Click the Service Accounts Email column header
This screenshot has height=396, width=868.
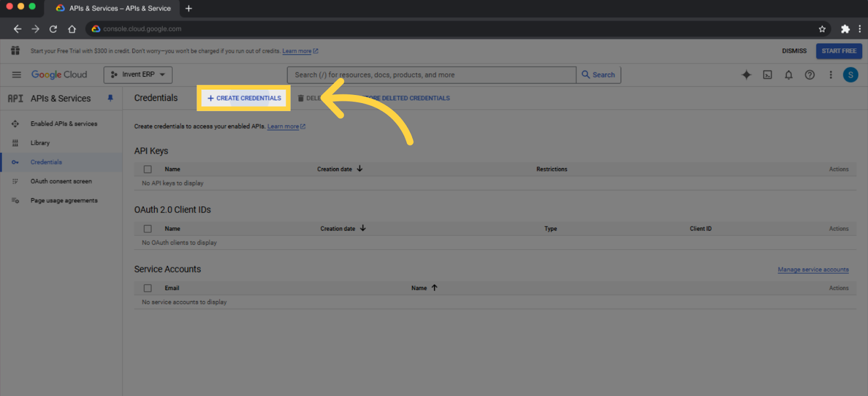pos(172,288)
